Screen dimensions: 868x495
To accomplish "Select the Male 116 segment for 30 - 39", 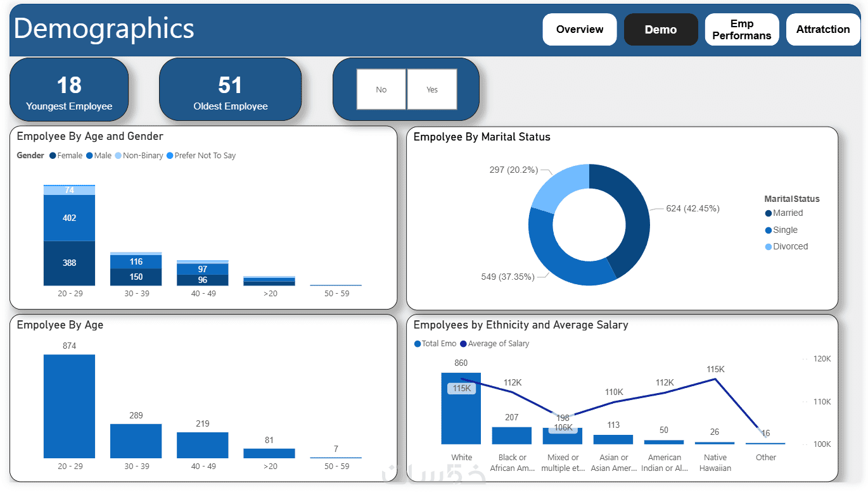I will point(136,262).
